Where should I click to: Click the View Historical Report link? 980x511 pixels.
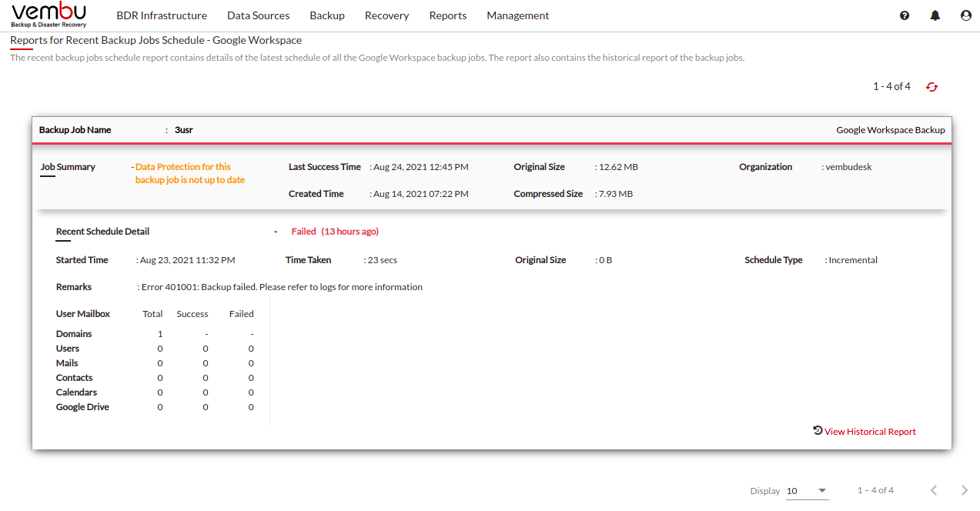click(x=870, y=432)
